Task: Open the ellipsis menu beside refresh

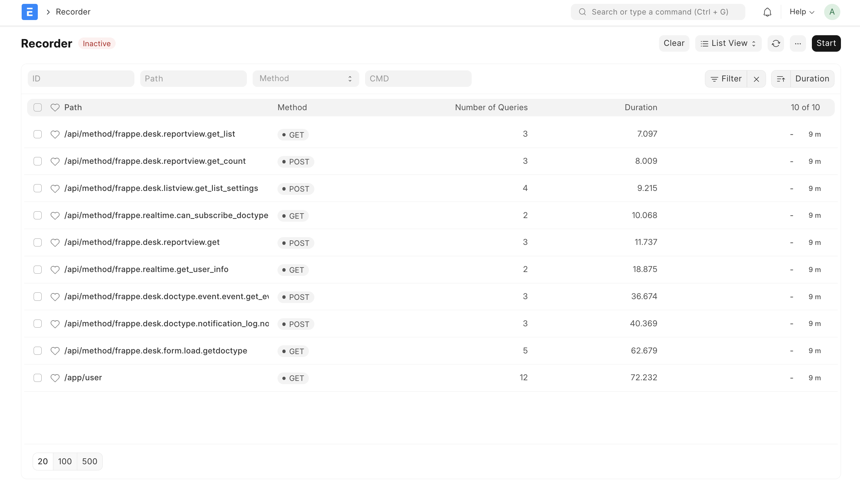Action: pos(798,43)
